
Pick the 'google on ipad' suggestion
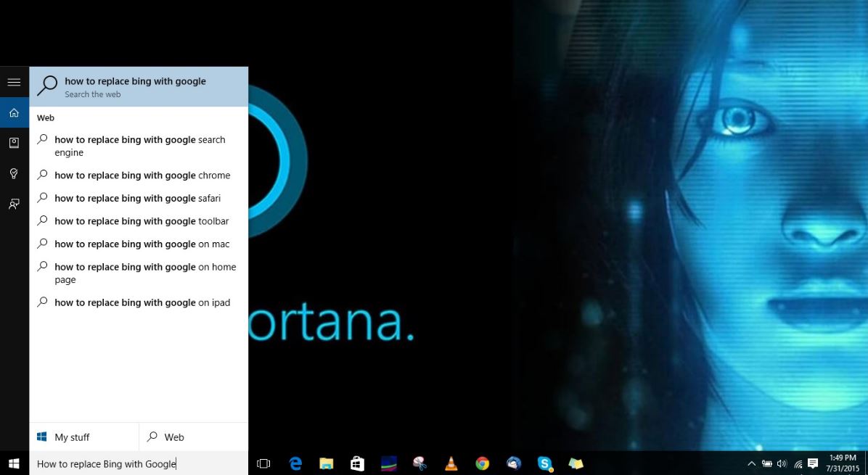point(142,302)
